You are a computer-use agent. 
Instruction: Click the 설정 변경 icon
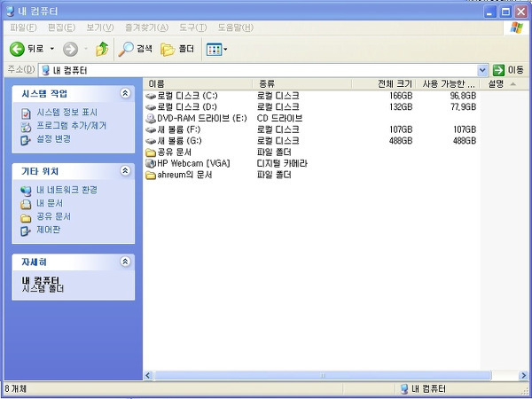(26, 140)
